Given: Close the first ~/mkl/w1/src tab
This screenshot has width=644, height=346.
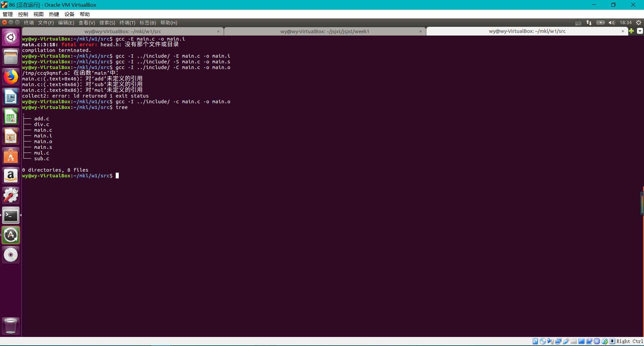Looking at the screenshot, I should 218,32.
